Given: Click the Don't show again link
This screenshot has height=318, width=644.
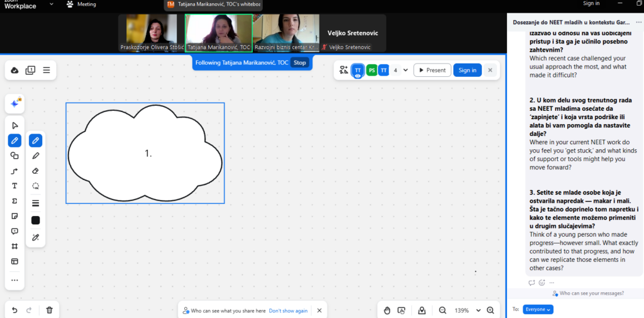Looking at the screenshot, I should (288, 310).
